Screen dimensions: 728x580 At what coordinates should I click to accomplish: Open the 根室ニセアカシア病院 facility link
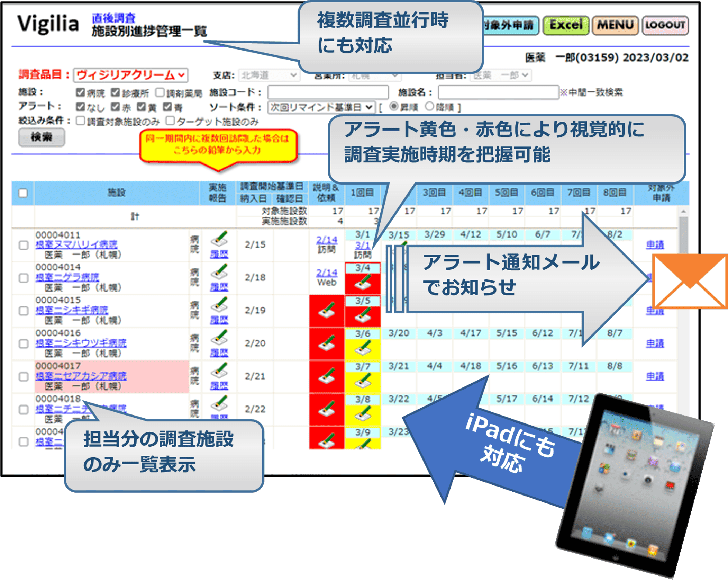[81, 376]
